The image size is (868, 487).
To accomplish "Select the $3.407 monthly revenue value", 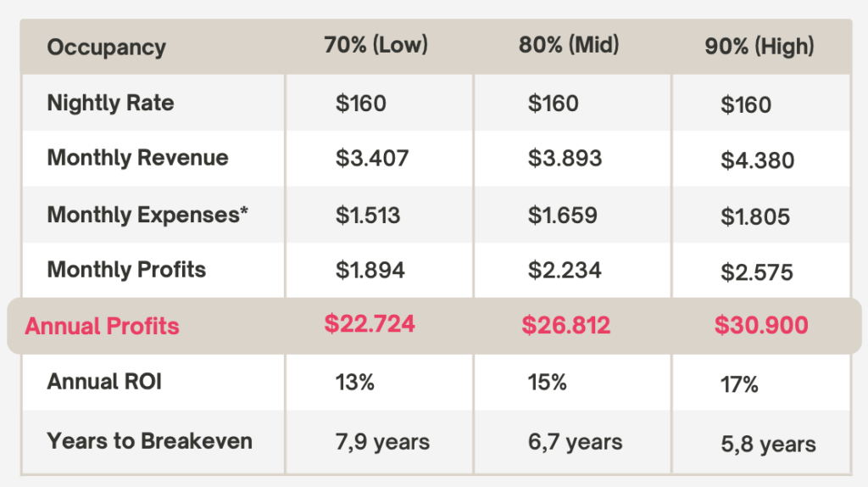I will point(372,158).
